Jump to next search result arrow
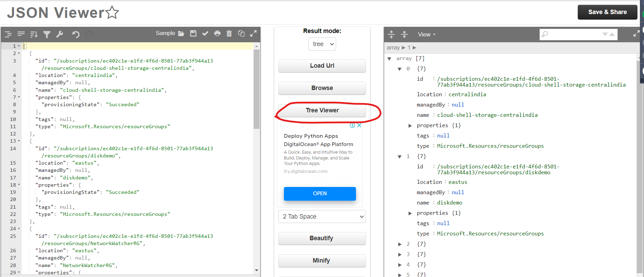Screen dimensions: 644x277 point(605,34)
